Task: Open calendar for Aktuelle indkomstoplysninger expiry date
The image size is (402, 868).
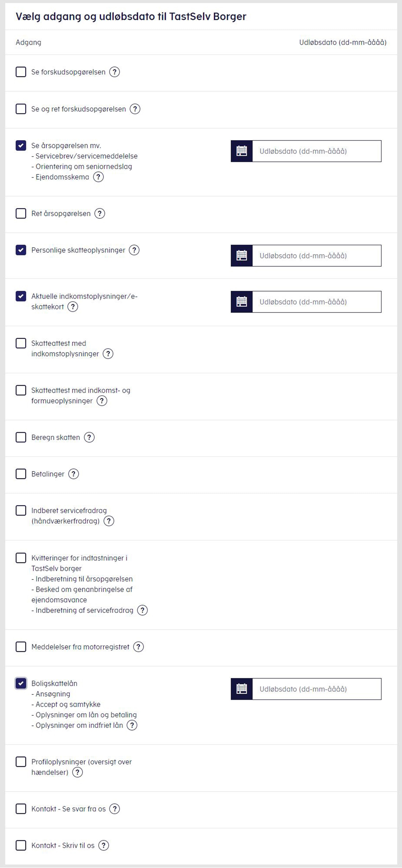Action: pos(242,301)
